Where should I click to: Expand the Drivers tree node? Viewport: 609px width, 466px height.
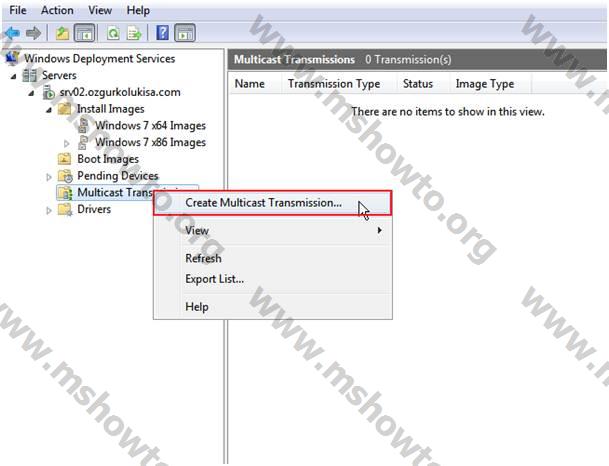coord(50,210)
